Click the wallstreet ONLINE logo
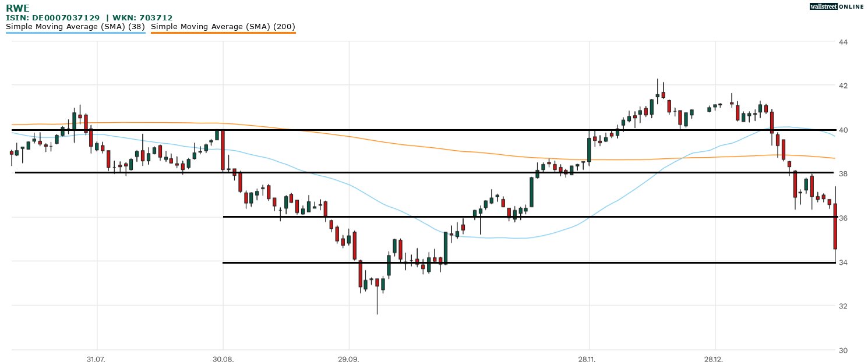Screen dimensions: 868x362 (x=837, y=6)
